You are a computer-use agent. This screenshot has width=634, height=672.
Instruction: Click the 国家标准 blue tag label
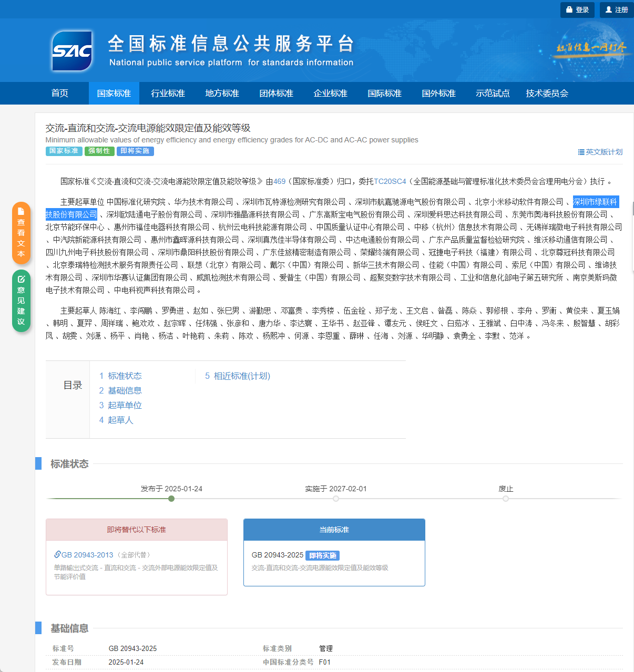64,151
